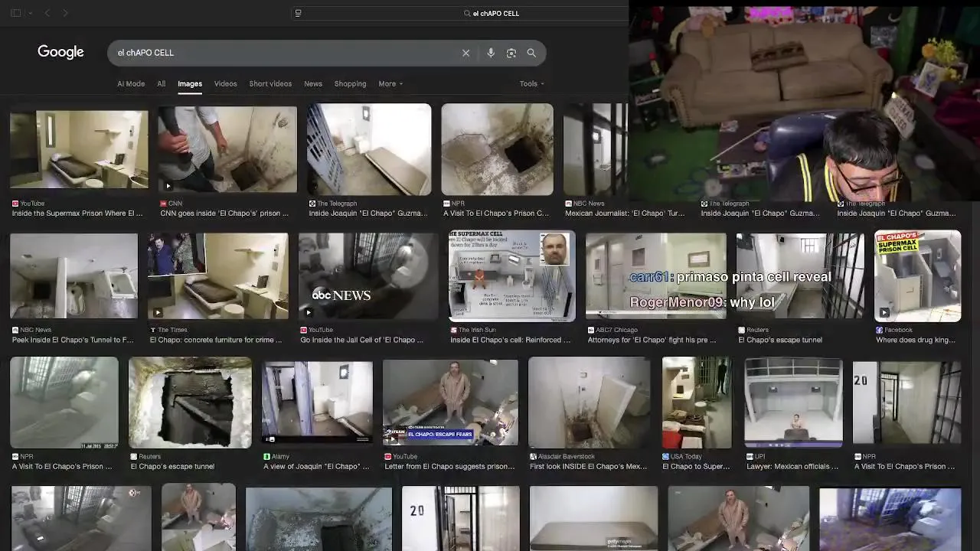Open Alasdair Baverstock first look image
The height and width of the screenshot is (551, 980).
589,403
